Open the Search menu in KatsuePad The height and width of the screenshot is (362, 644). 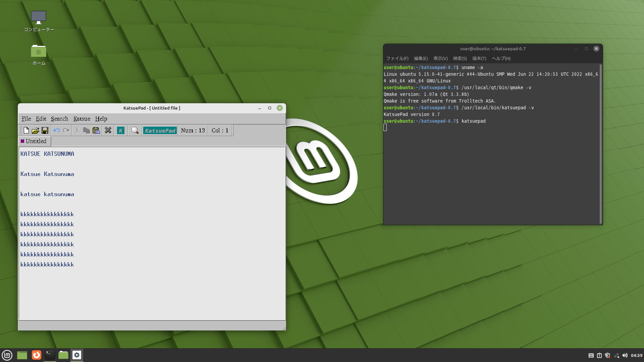59,119
